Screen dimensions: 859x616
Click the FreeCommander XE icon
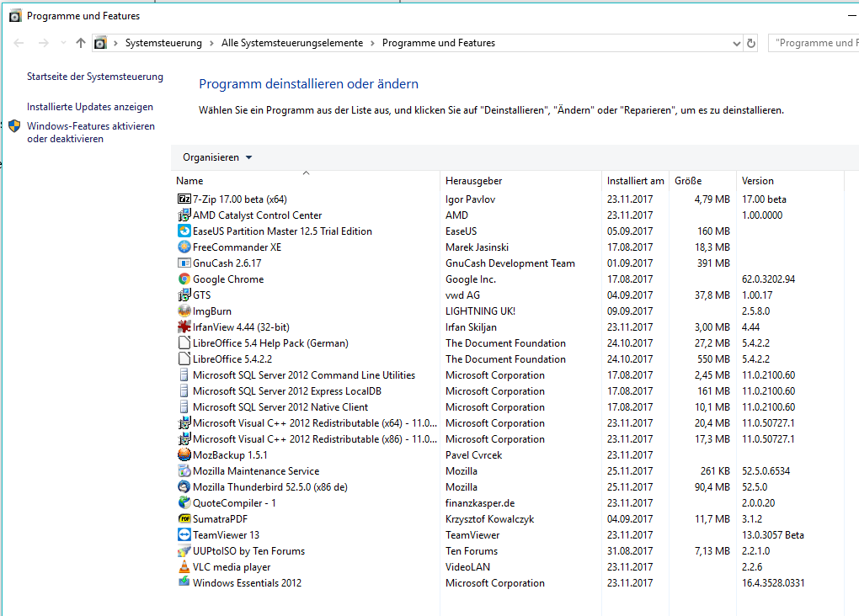(x=184, y=247)
